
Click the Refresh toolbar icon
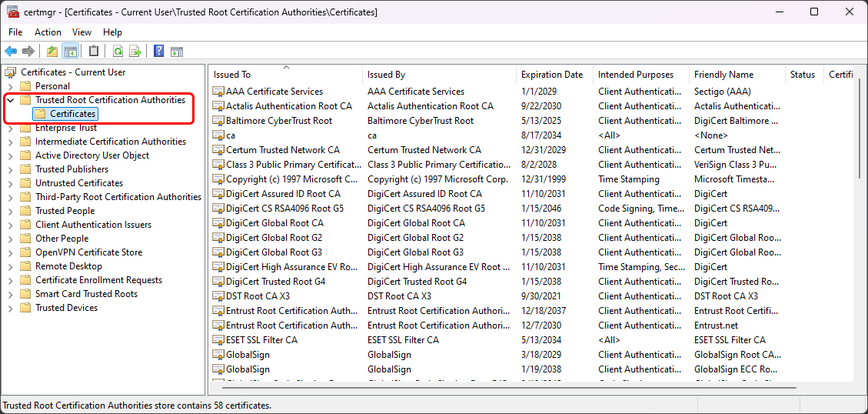click(x=118, y=52)
